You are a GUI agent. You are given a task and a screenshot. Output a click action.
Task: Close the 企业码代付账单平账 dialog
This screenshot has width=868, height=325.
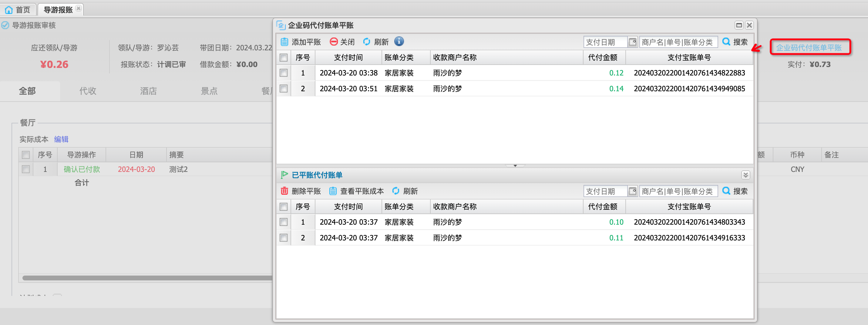[x=749, y=25]
